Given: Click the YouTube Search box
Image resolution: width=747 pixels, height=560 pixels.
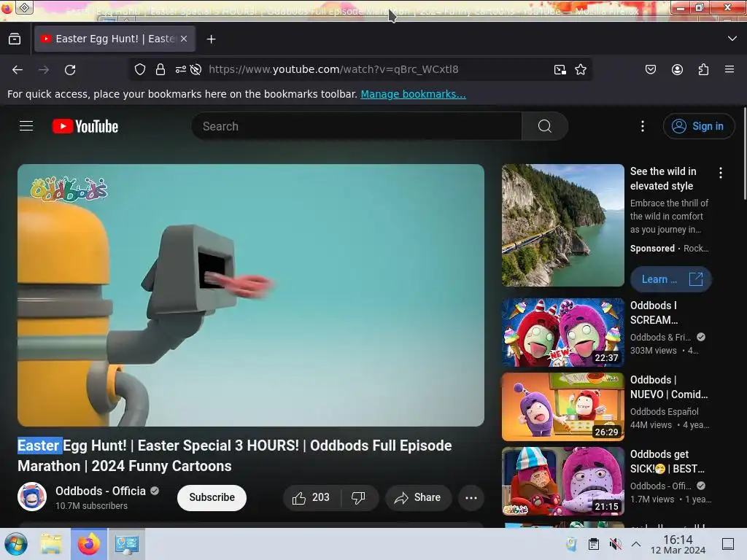Looking at the screenshot, I should (356, 126).
